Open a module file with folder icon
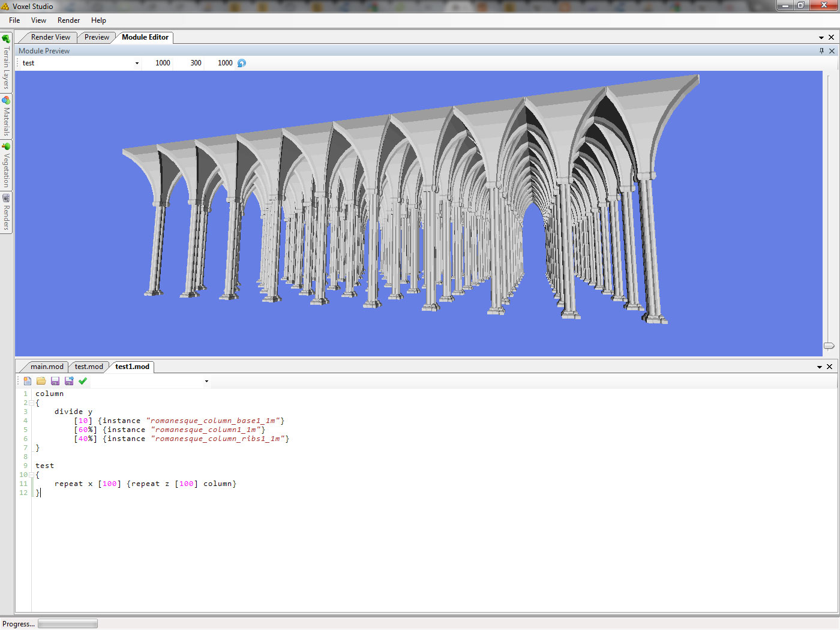 pyautogui.click(x=41, y=381)
